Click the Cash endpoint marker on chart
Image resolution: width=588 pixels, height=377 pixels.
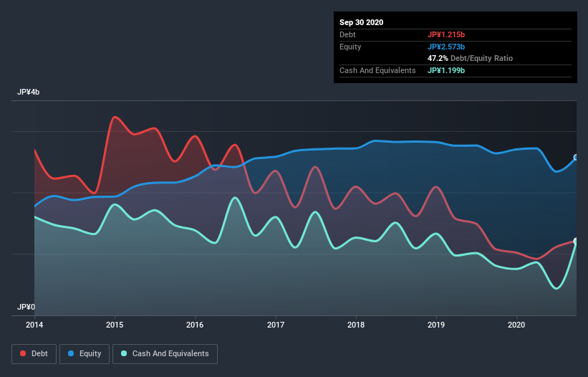576,242
